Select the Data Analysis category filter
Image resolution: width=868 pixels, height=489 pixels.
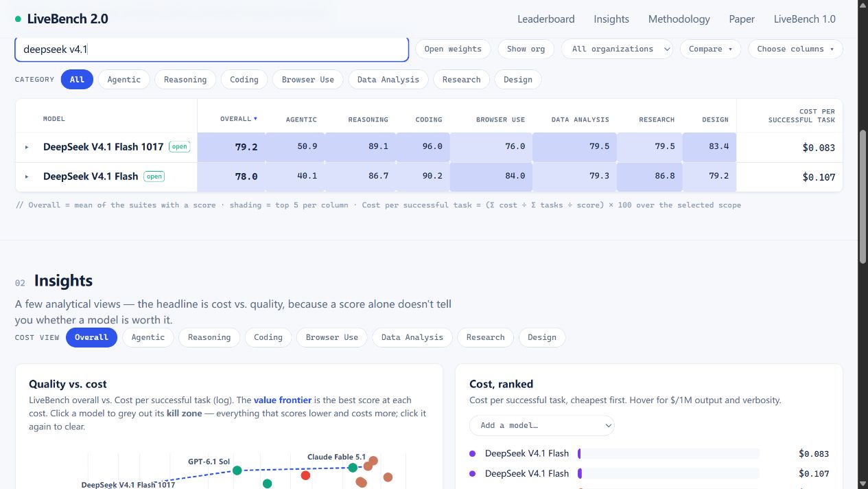pos(388,80)
